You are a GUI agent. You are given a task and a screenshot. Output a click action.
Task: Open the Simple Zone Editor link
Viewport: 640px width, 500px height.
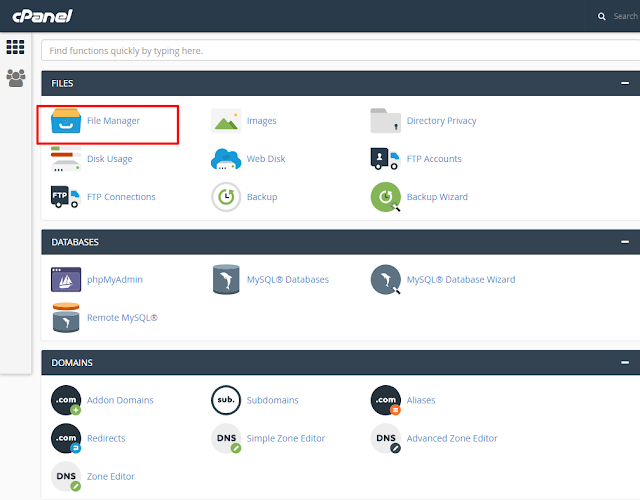coord(286,438)
